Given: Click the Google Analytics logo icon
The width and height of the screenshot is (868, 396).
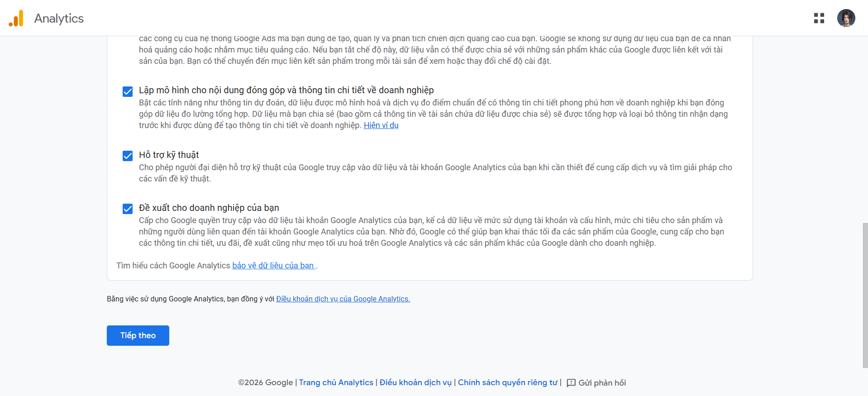Looking at the screenshot, I should (16, 19).
